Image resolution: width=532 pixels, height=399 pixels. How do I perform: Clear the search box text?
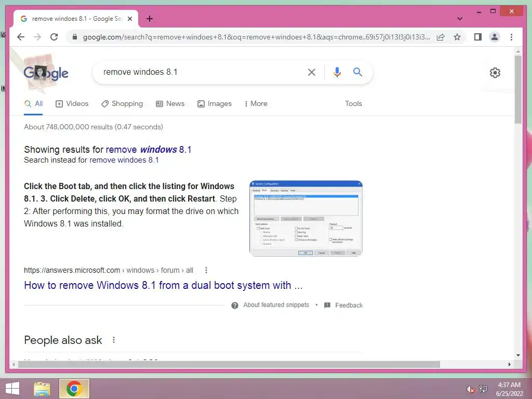(312, 72)
